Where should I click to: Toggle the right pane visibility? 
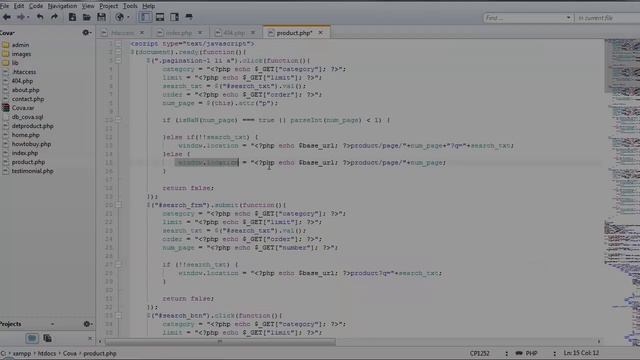[174, 17]
